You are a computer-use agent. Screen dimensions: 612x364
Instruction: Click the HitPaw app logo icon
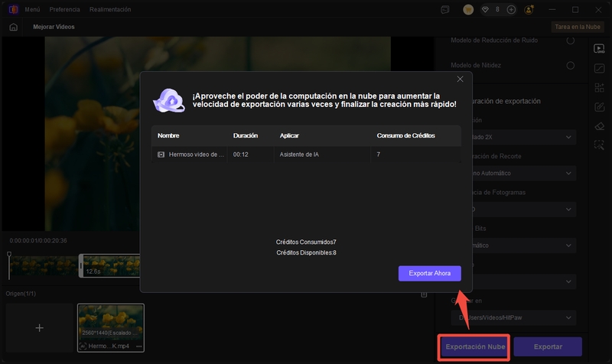(14, 9)
